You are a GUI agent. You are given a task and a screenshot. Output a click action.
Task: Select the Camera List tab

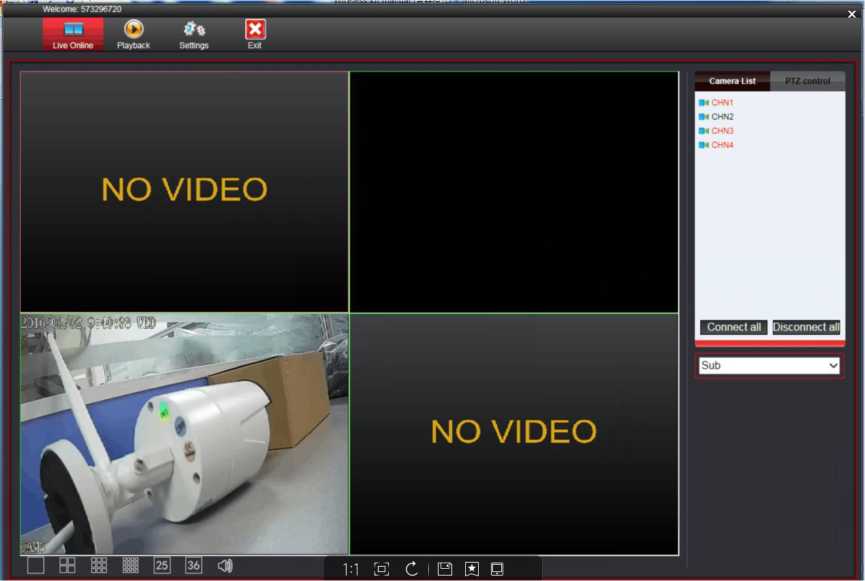(x=732, y=81)
